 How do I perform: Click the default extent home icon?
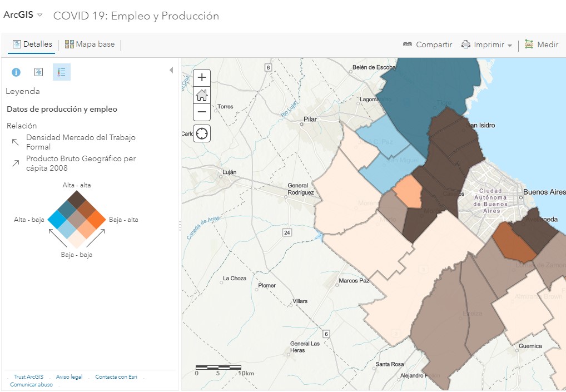coord(202,95)
